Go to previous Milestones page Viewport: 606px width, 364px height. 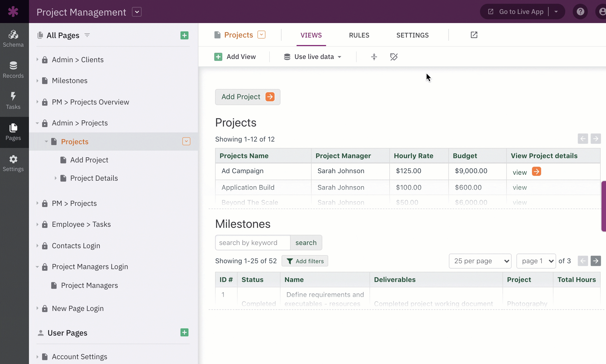tap(583, 261)
